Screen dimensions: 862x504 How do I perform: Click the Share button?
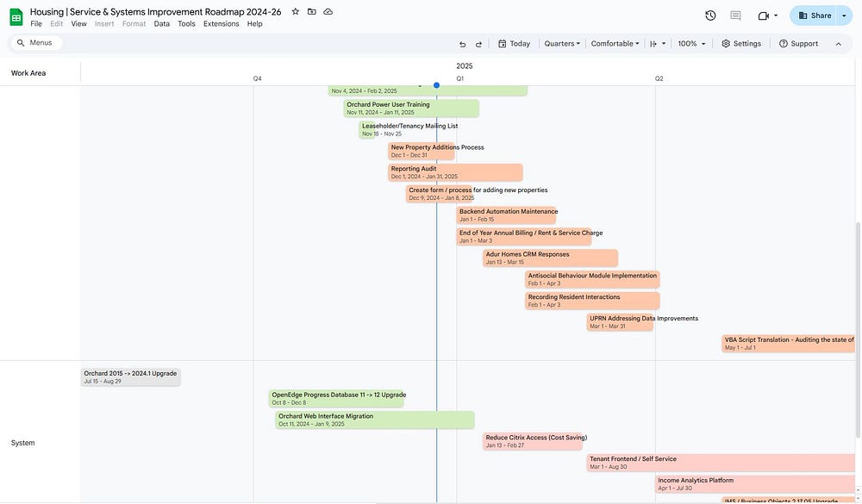click(x=815, y=16)
